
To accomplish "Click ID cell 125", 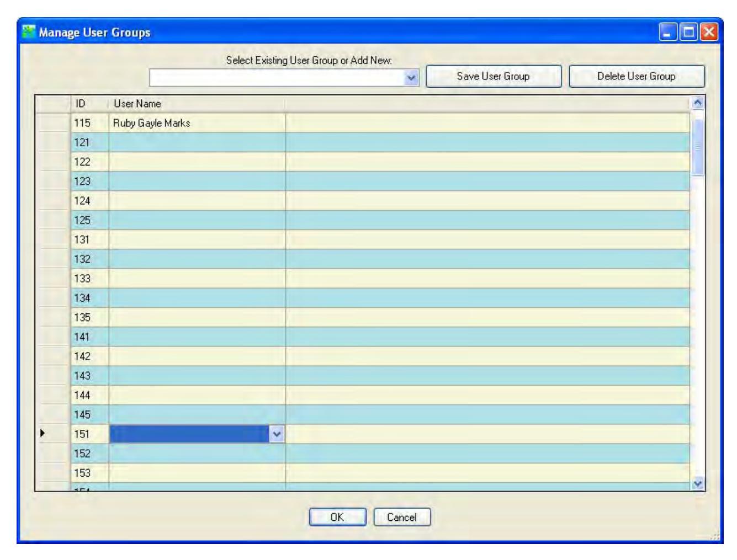I will [x=90, y=220].
